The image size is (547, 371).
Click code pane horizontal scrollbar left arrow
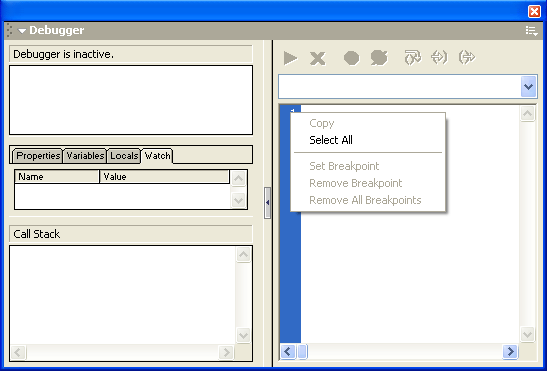pos(288,351)
